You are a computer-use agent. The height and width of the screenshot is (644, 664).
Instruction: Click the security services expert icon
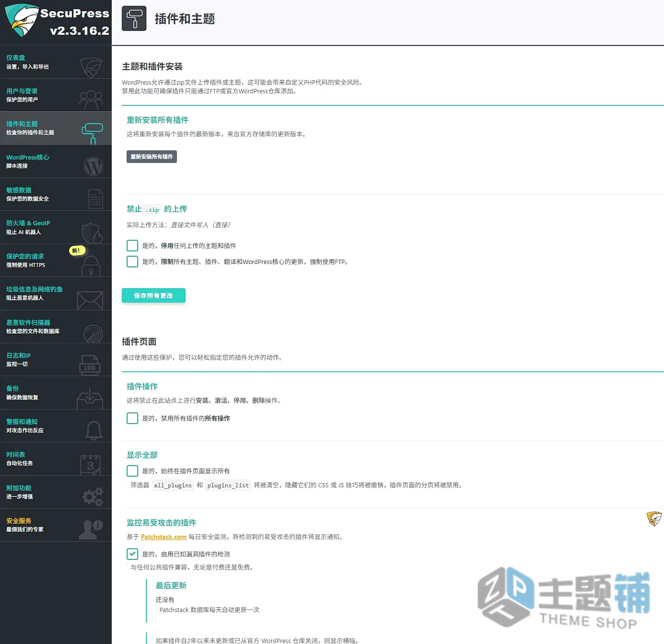tap(91, 530)
